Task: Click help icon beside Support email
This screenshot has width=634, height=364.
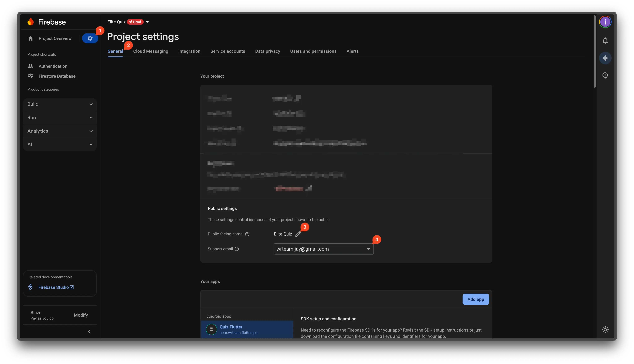Action: pyautogui.click(x=237, y=249)
